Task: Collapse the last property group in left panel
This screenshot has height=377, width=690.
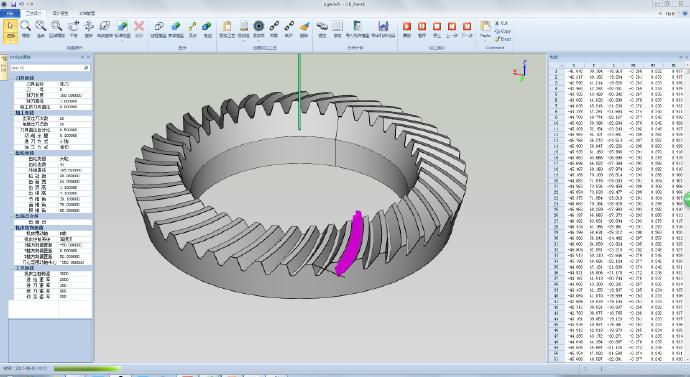Action: coord(12,268)
